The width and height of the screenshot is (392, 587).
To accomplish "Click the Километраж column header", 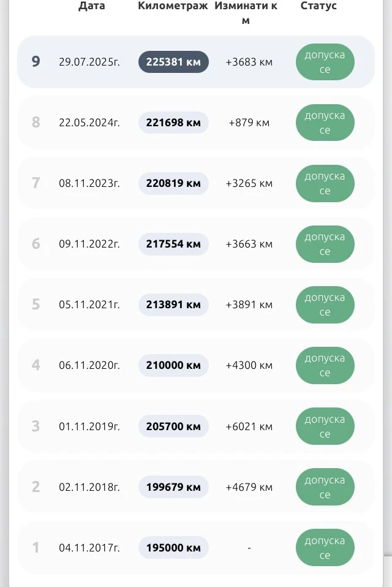I will pos(173,6).
